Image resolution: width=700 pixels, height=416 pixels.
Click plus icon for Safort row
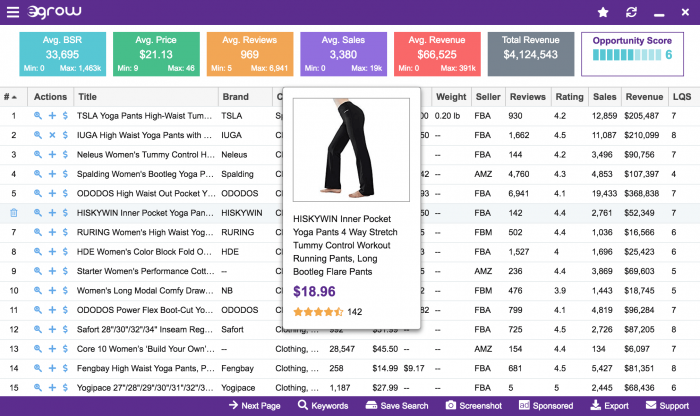coord(52,329)
